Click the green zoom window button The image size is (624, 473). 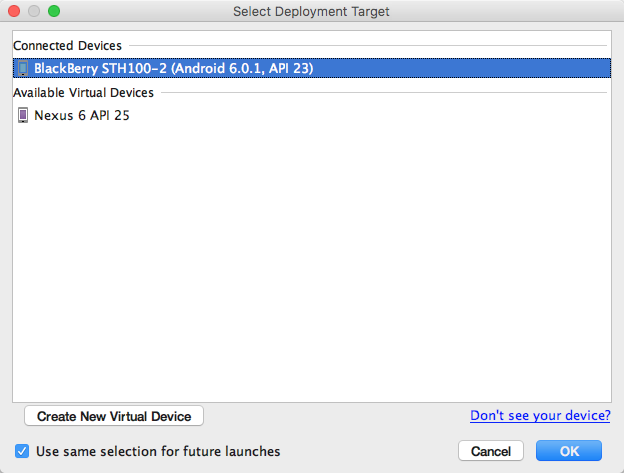54,11
